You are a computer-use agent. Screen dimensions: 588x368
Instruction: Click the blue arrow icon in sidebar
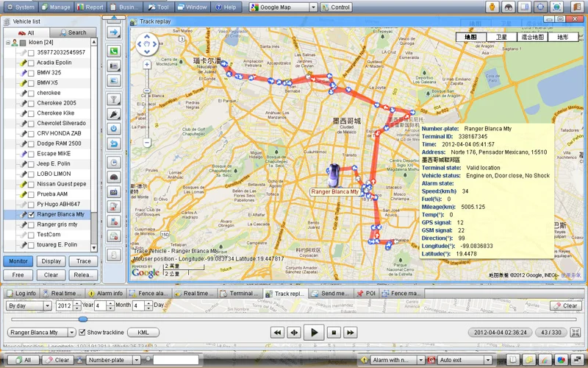[114, 32]
